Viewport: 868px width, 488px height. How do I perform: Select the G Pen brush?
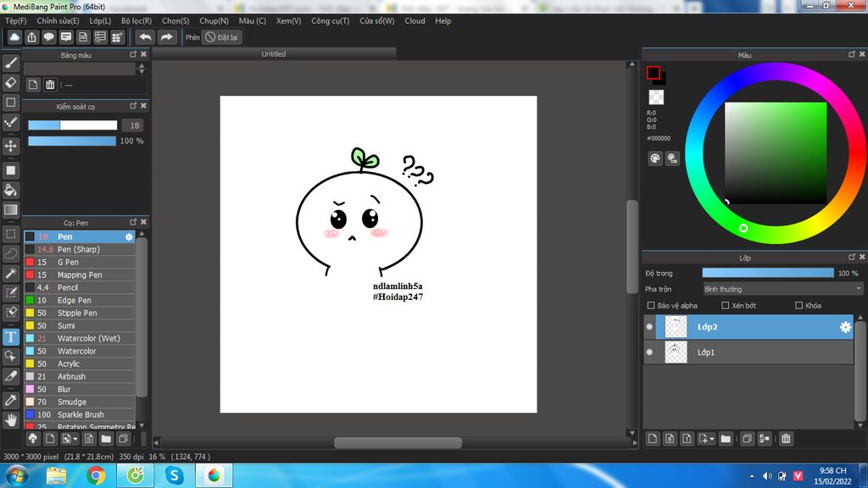[80, 263]
